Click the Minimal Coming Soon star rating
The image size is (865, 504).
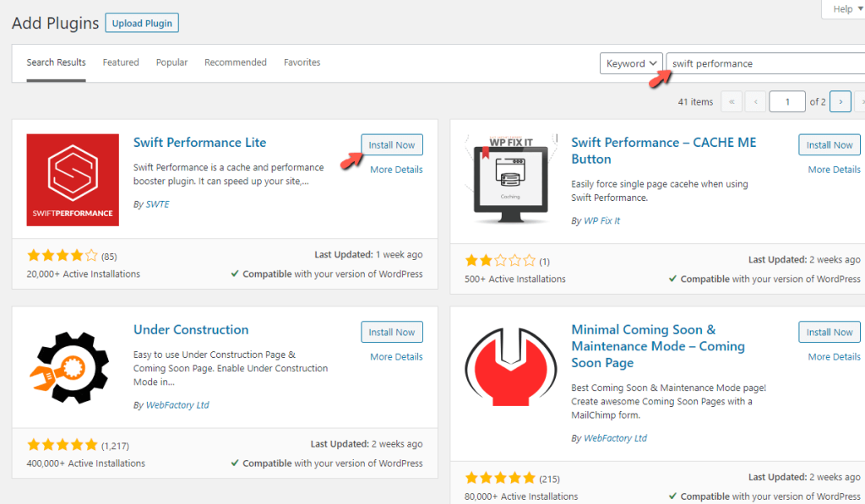(500, 478)
